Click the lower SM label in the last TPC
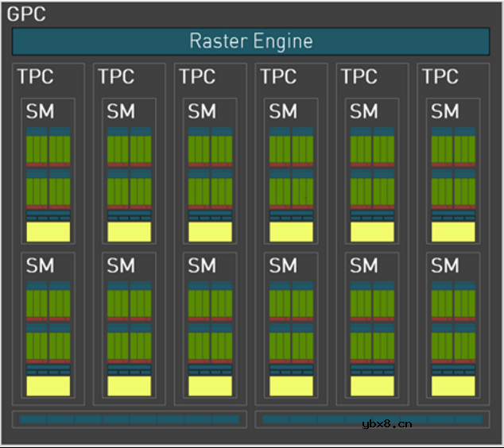Image resolution: width=504 pixels, height=448 pixels. [444, 266]
